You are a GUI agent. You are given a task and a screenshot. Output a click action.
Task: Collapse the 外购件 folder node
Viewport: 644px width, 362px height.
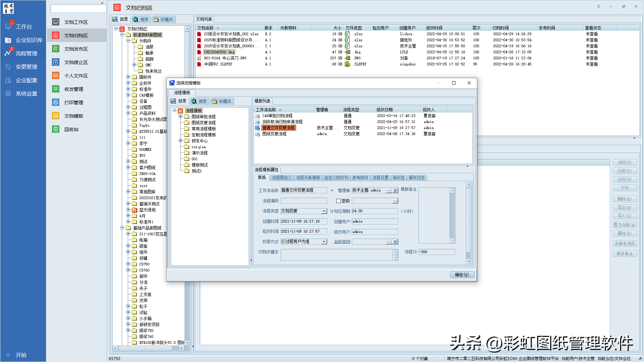(128, 41)
